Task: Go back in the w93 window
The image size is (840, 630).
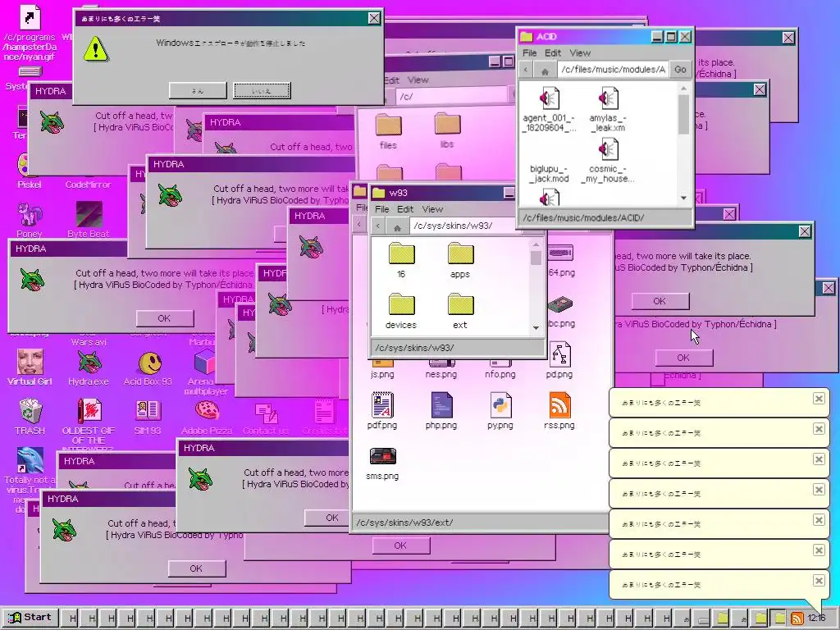Action: click(378, 226)
